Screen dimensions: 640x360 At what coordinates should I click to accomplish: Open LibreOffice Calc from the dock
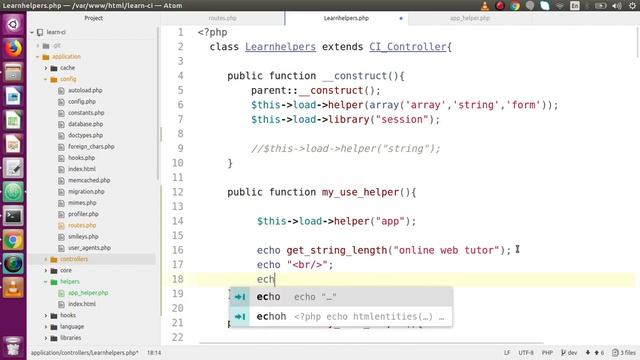[x=13, y=121]
